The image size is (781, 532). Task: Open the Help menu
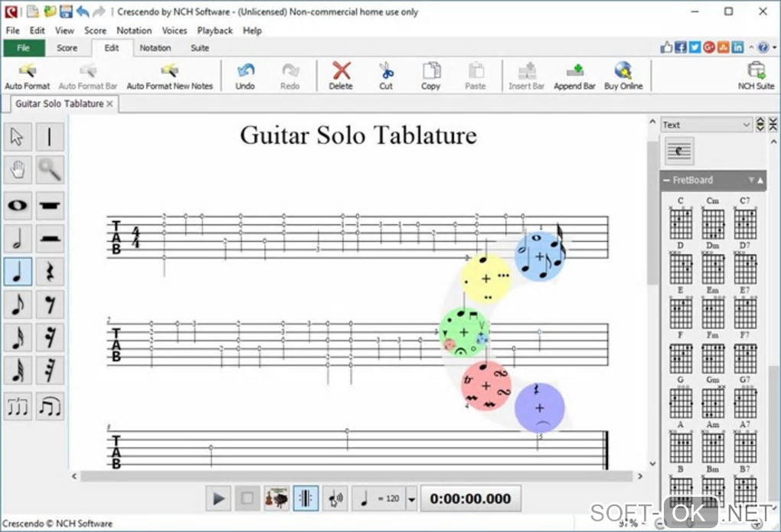(x=252, y=31)
